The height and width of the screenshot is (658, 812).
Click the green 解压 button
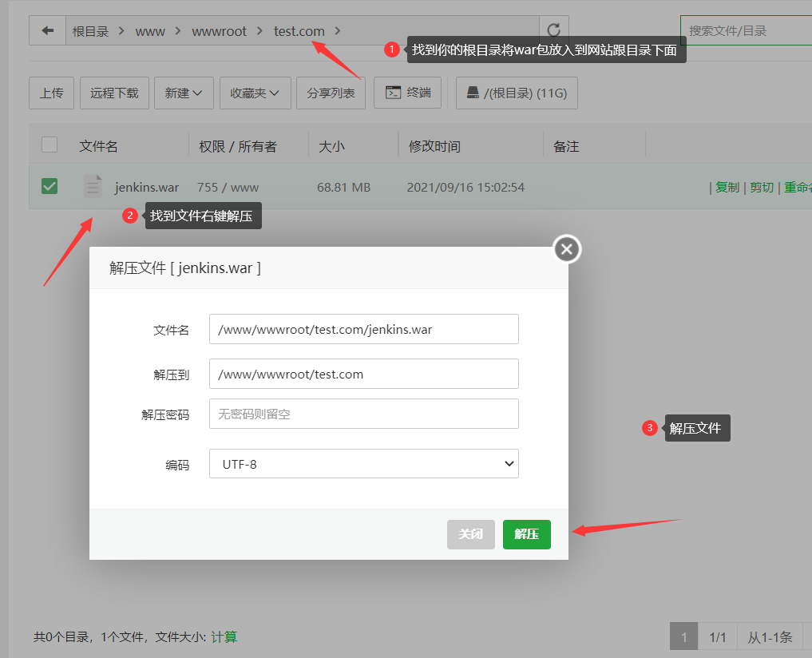tap(527, 534)
